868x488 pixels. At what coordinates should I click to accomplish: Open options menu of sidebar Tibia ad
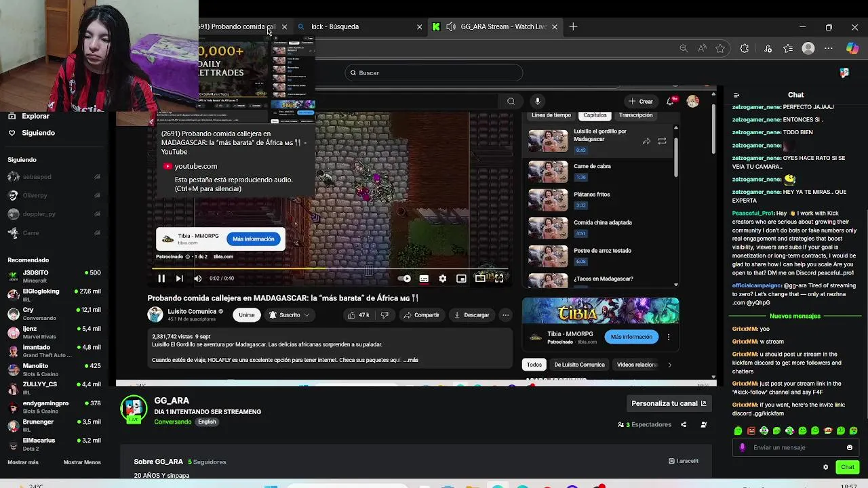click(x=669, y=337)
